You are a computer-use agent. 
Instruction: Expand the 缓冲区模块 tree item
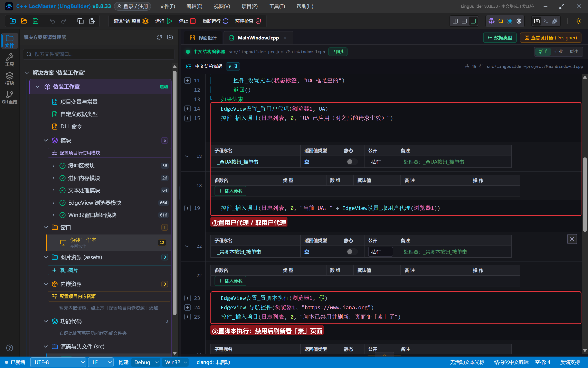click(54, 166)
